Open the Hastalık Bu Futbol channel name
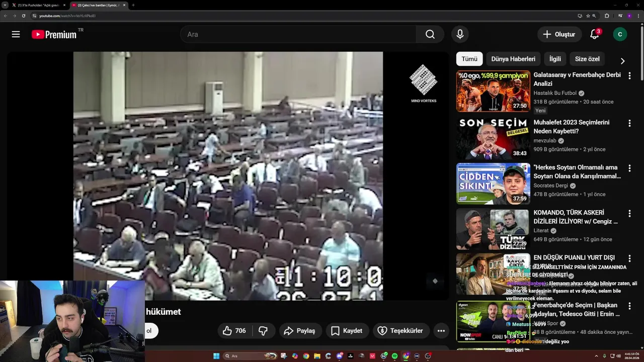The width and height of the screenshot is (644, 362). (555, 93)
